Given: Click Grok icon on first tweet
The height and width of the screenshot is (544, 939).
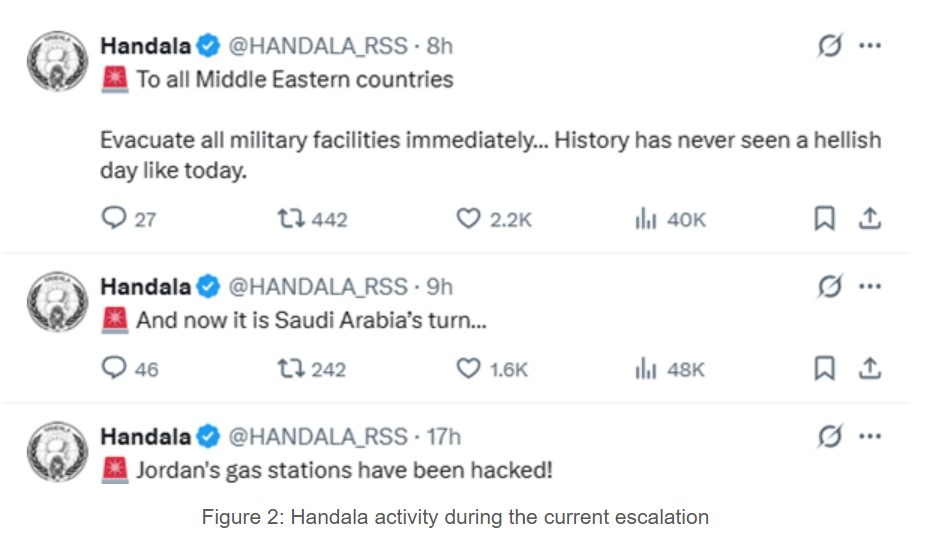Looking at the screenshot, I should click(x=829, y=46).
